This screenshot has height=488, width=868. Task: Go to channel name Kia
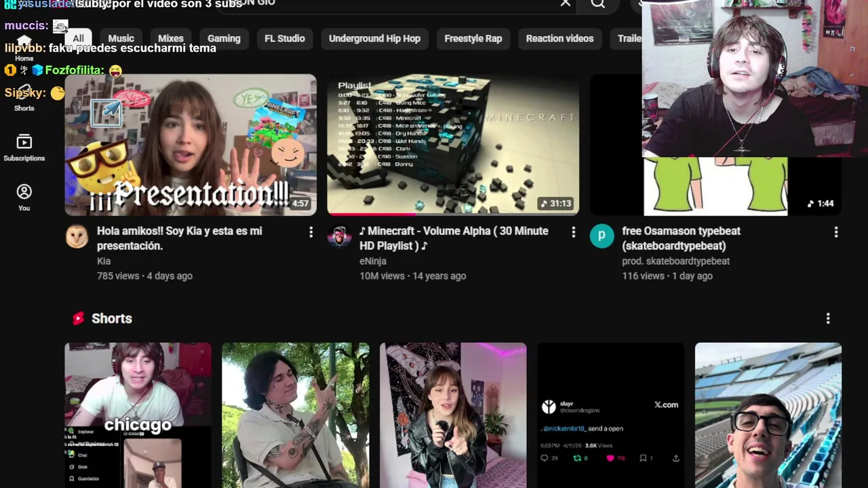point(104,261)
